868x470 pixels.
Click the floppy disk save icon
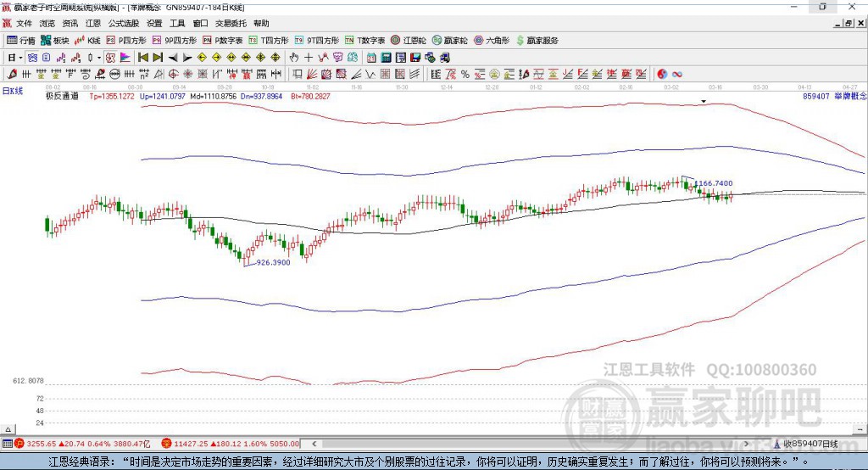tap(415, 58)
